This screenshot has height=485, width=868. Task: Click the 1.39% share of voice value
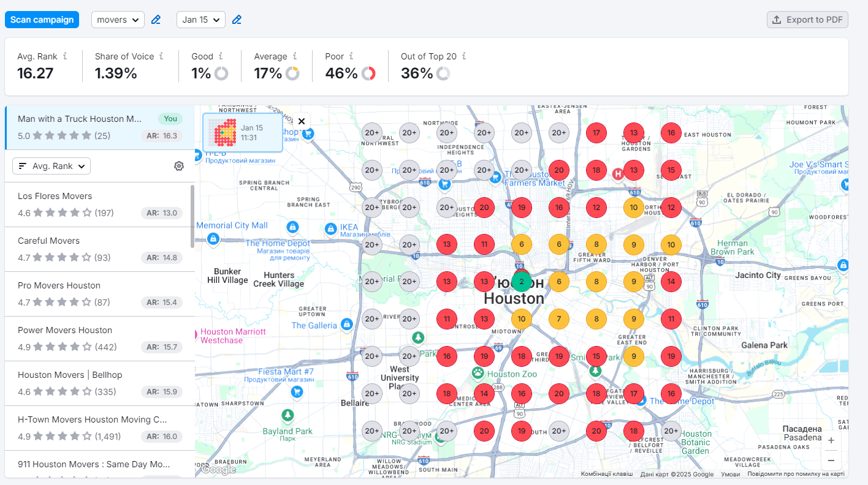[116, 73]
